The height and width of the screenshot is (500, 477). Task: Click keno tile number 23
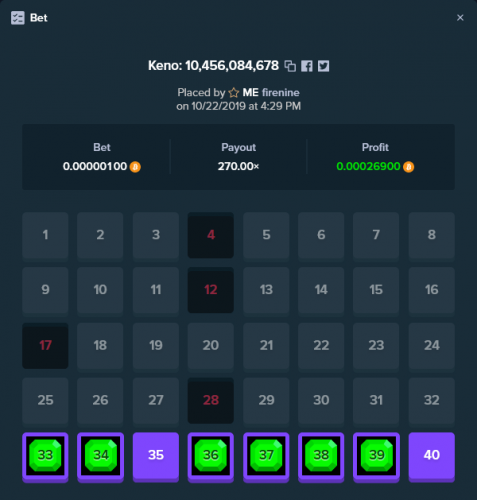tap(376, 346)
